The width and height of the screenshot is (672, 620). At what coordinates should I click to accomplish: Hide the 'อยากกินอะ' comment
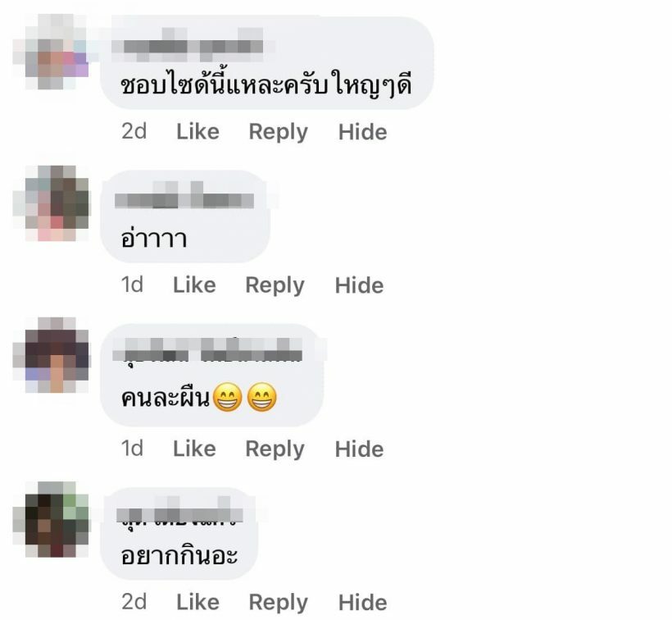point(362,603)
